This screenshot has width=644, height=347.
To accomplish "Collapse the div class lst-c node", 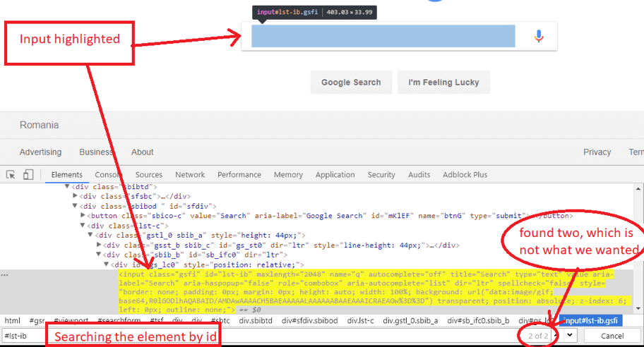I will click(x=83, y=225).
